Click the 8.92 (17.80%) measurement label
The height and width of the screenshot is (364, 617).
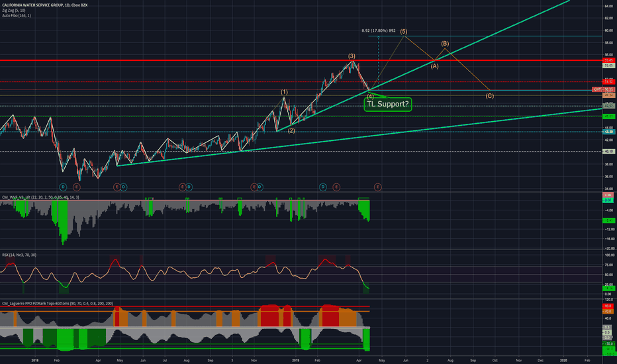tap(379, 30)
